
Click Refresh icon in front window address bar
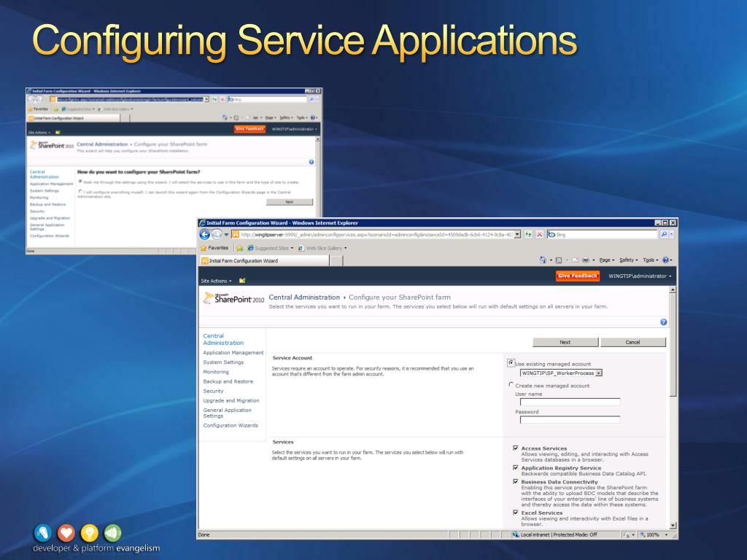(528, 234)
